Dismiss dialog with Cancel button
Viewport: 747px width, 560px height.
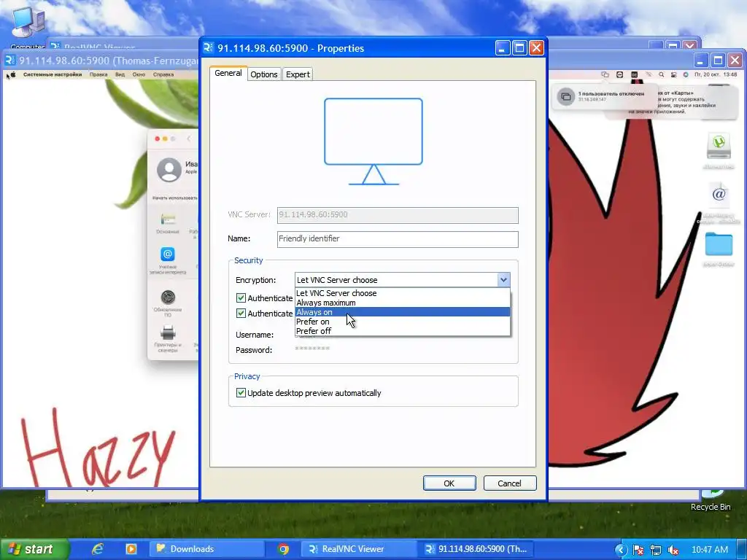tap(510, 483)
